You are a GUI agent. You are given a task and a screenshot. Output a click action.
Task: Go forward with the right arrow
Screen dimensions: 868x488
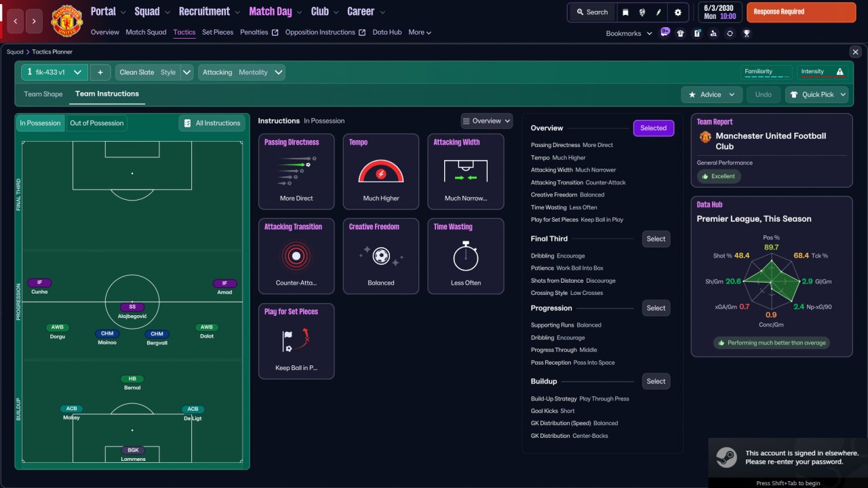point(35,21)
